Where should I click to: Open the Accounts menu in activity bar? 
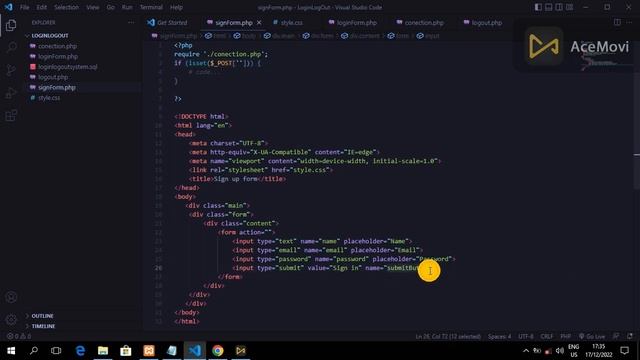coord(11,297)
